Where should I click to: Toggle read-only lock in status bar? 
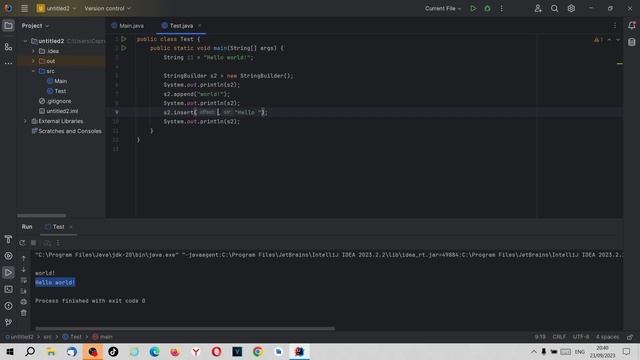click(x=630, y=337)
